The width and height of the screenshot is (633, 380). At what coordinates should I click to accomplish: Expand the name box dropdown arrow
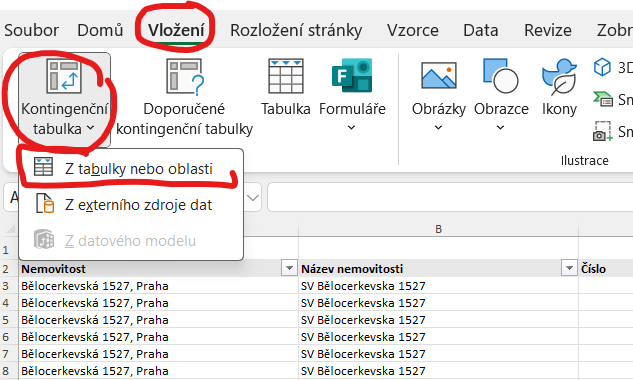coord(253,197)
